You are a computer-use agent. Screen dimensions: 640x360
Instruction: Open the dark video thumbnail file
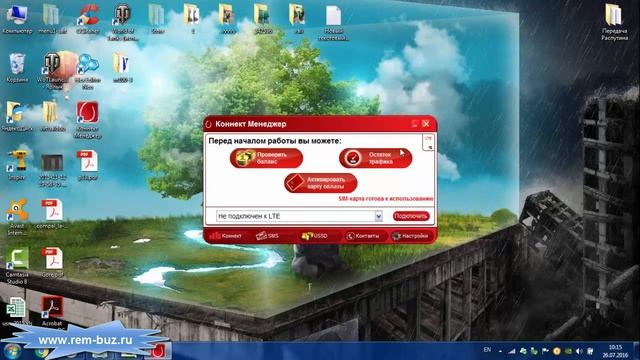(52, 169)
